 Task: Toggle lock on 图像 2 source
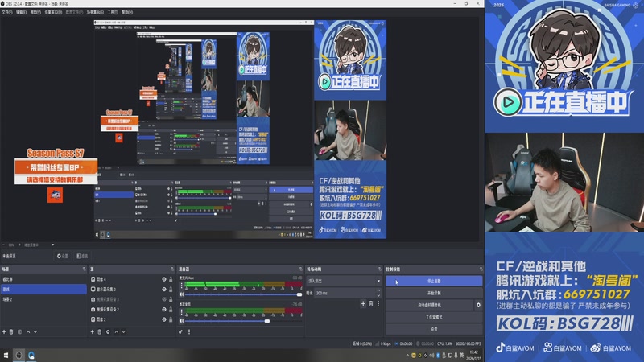point(171,319)
